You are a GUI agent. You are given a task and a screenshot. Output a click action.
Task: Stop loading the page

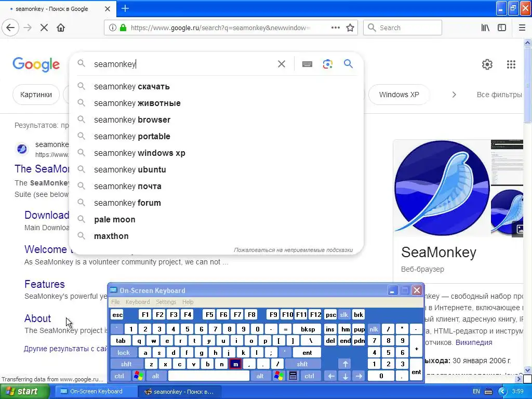[44, 28]
